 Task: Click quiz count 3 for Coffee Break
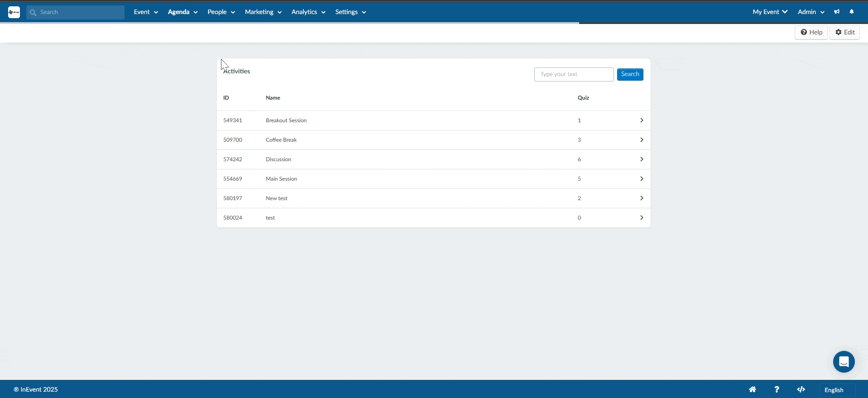pyautogui.click(x=579, y=140)
